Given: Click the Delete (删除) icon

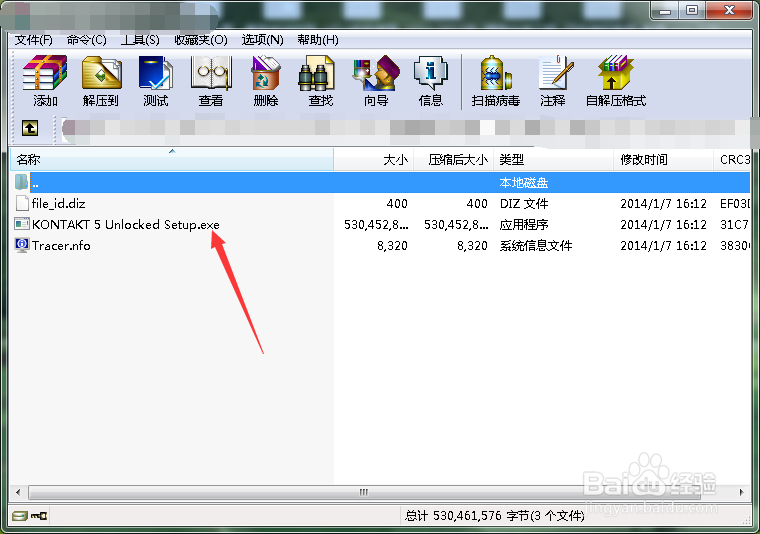Looking at the screenshot, I should click(x=266, y=73).
